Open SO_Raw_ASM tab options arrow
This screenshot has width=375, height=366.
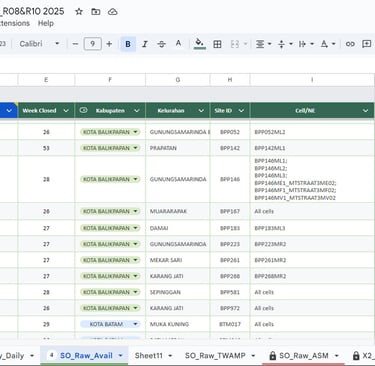click(x=336, y=356)
